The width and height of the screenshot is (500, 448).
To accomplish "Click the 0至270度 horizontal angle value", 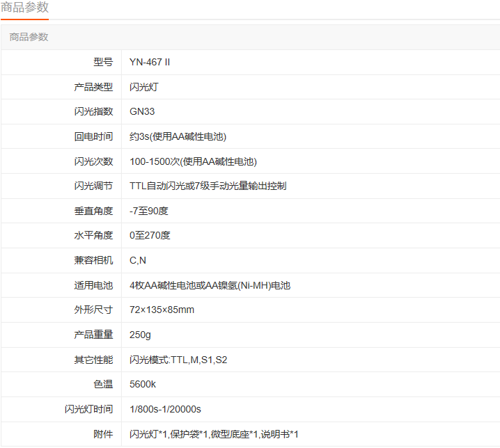I will [x=150, y=235].
